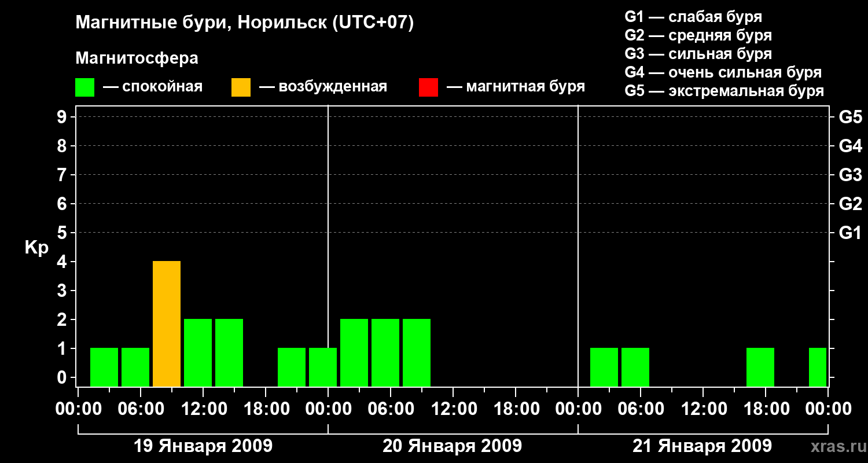Click the '— возбужденная' legend label

(x=323, y=87)
